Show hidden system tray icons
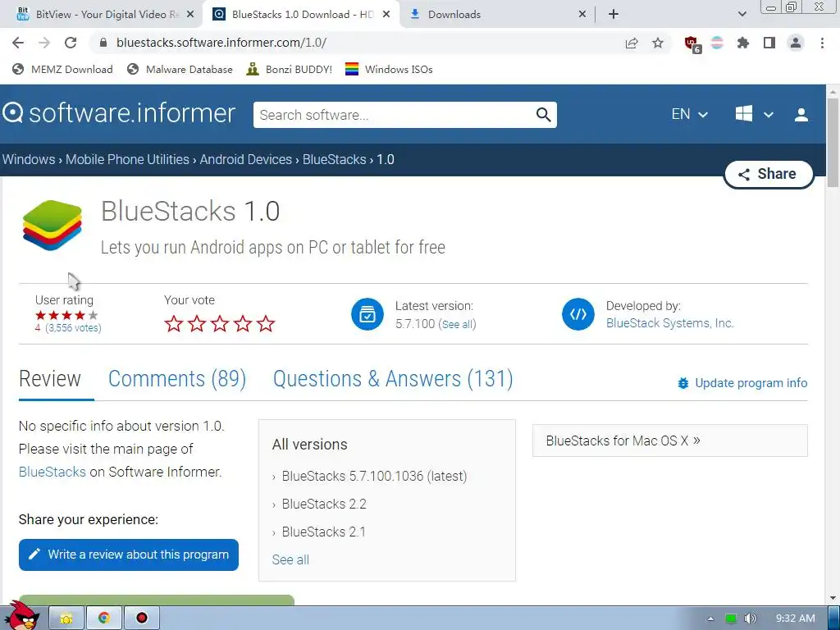 pos(710,619)
